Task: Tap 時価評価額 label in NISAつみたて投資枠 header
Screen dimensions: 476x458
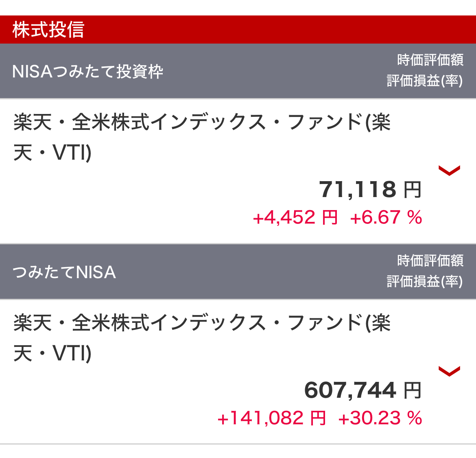Action: [430, 60]
